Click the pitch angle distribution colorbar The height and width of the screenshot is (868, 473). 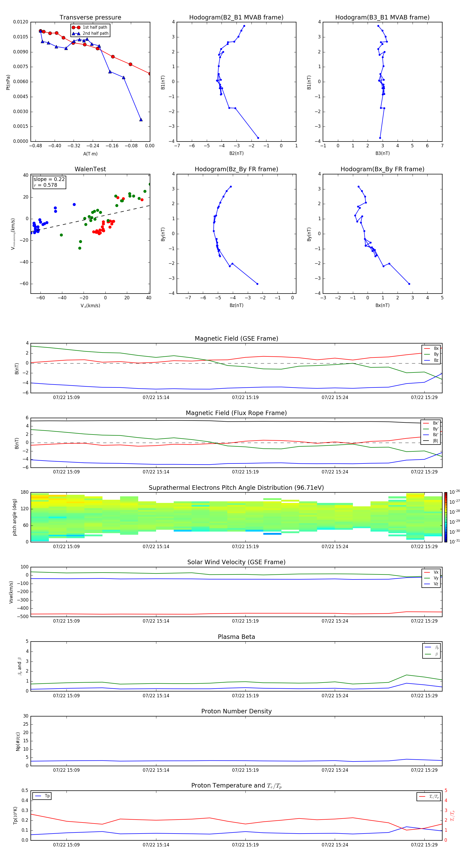point(446,517)
